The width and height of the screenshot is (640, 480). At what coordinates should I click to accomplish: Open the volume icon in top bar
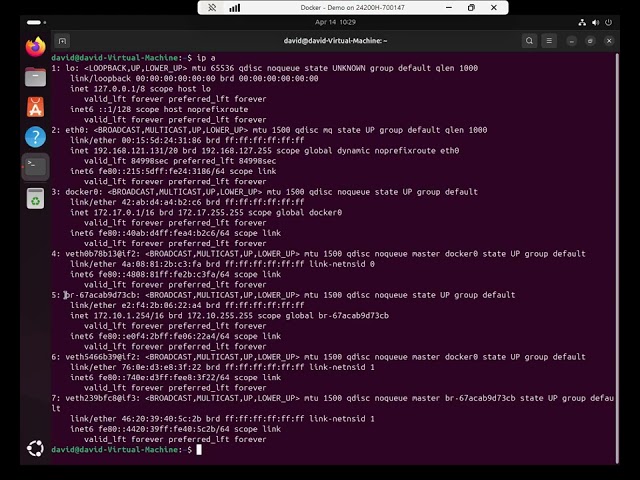(x=596, y=22)
